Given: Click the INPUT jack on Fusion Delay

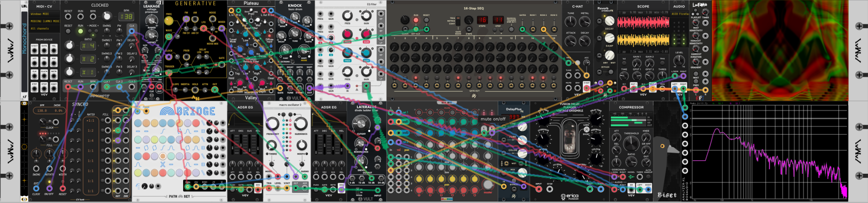Looking at the screenshot, I should click(x=539, y=189).
